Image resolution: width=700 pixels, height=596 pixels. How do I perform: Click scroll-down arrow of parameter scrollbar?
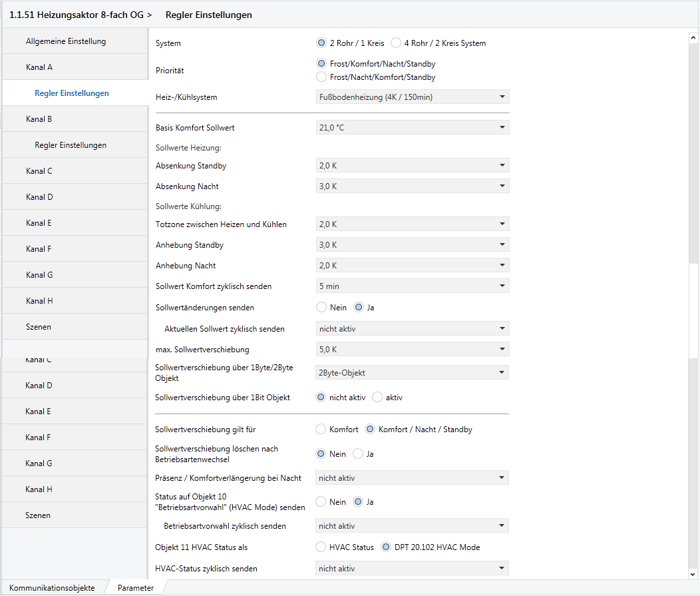tap(693, 573)
